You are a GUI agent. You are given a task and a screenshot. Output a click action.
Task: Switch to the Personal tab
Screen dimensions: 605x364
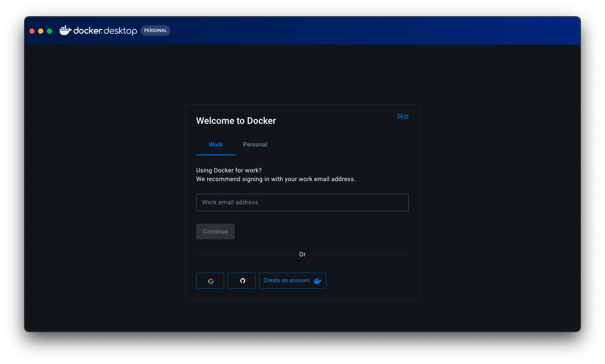(255, 145)
